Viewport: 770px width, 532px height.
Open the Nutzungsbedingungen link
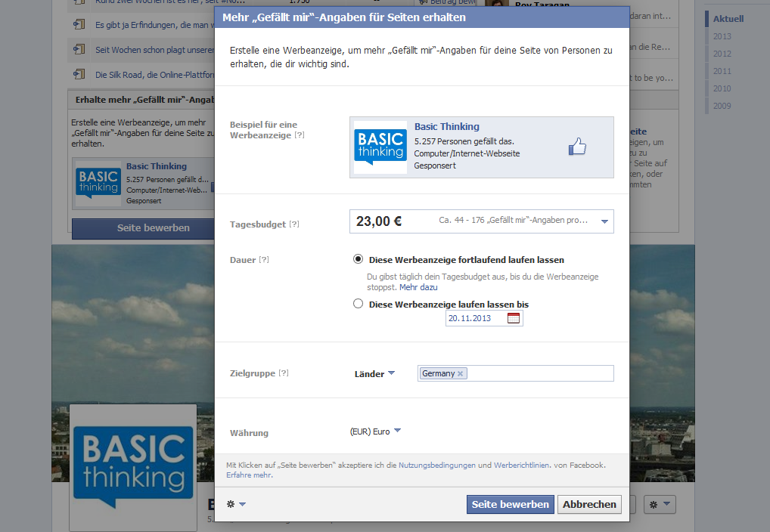[x=437, y=465]
